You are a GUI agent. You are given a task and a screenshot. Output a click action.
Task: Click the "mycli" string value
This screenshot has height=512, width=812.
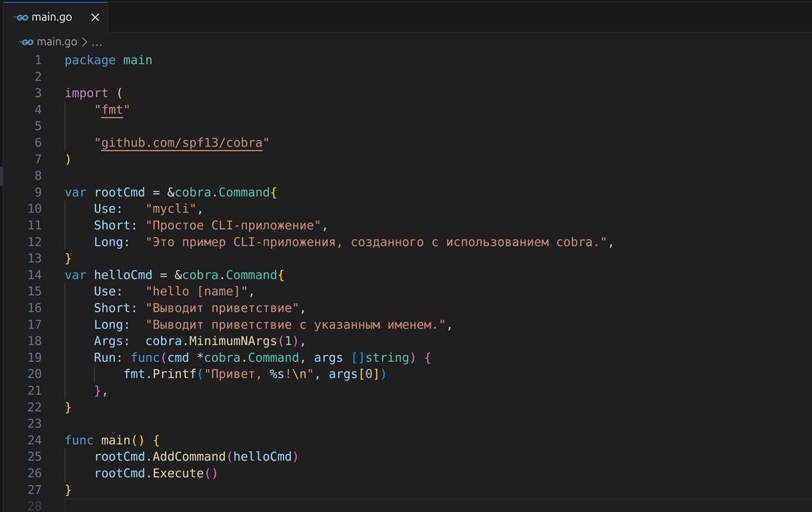pos(171,209)
